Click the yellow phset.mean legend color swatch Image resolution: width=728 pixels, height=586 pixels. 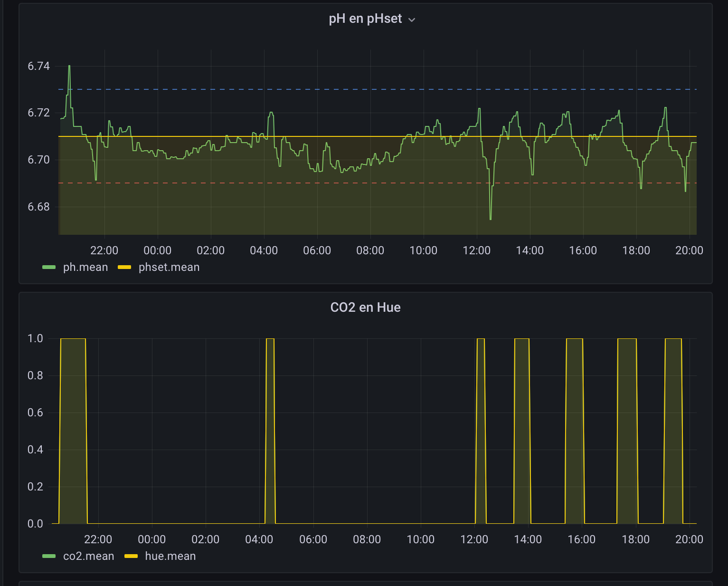[x=124, y=268]
